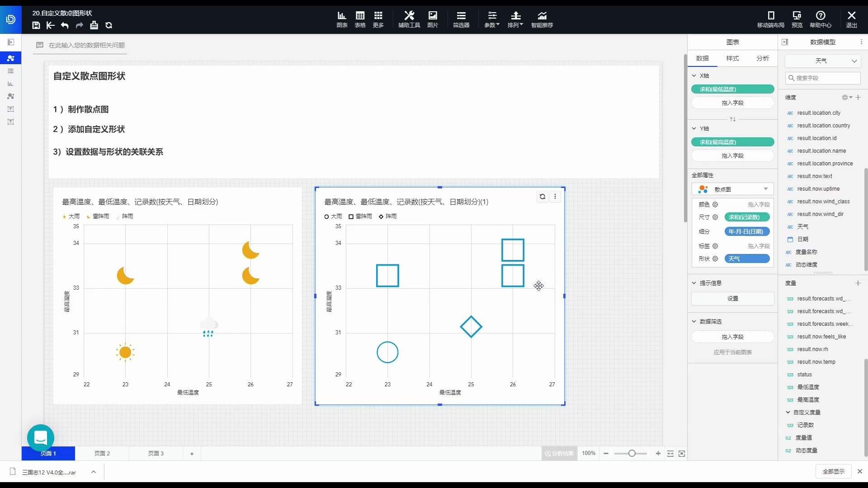Click the 预览 preview icon
The height and width of the screenshot is (488, 868).
[x=797, y=19]
